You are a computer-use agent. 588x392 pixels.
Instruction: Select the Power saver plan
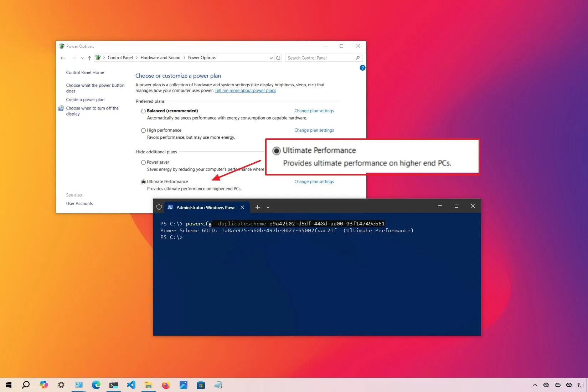point(143,162)
